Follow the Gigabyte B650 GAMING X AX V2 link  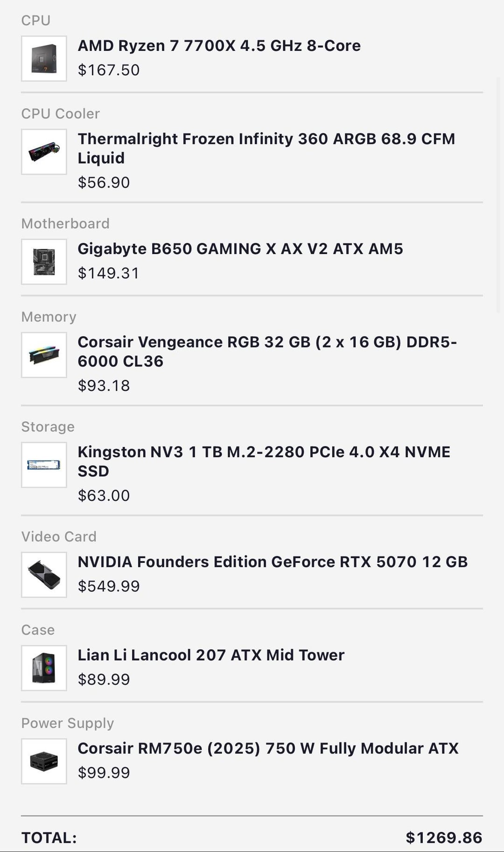240,249
